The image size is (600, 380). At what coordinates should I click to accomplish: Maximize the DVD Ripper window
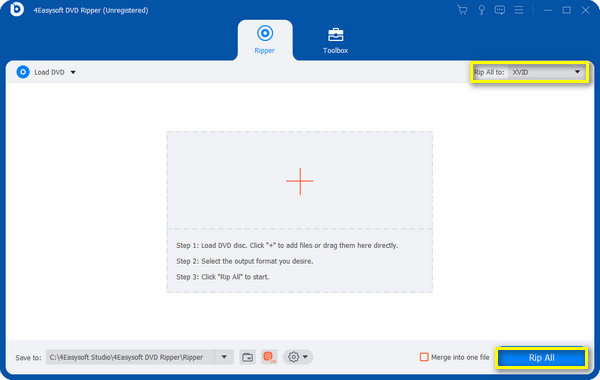click(567, 10)
